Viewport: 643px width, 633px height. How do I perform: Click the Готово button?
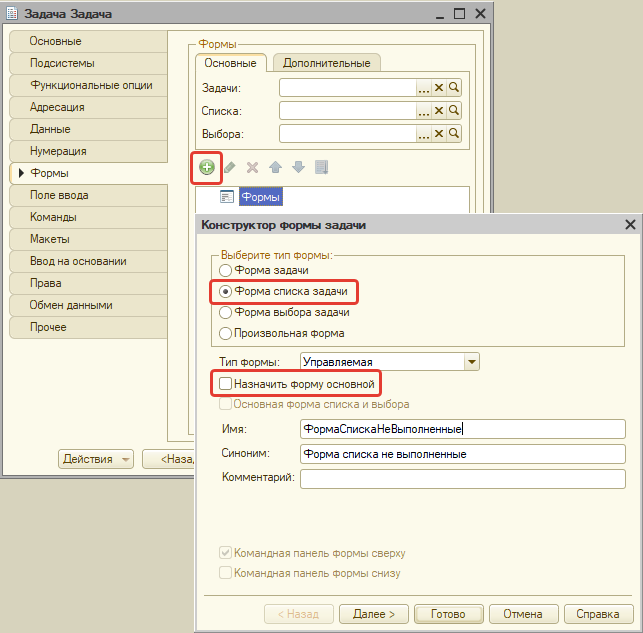449,614
